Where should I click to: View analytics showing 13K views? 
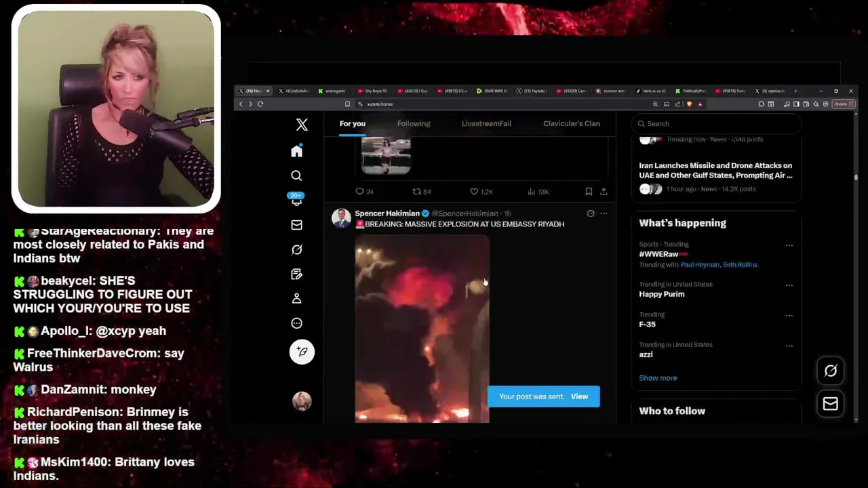[538, 192]
